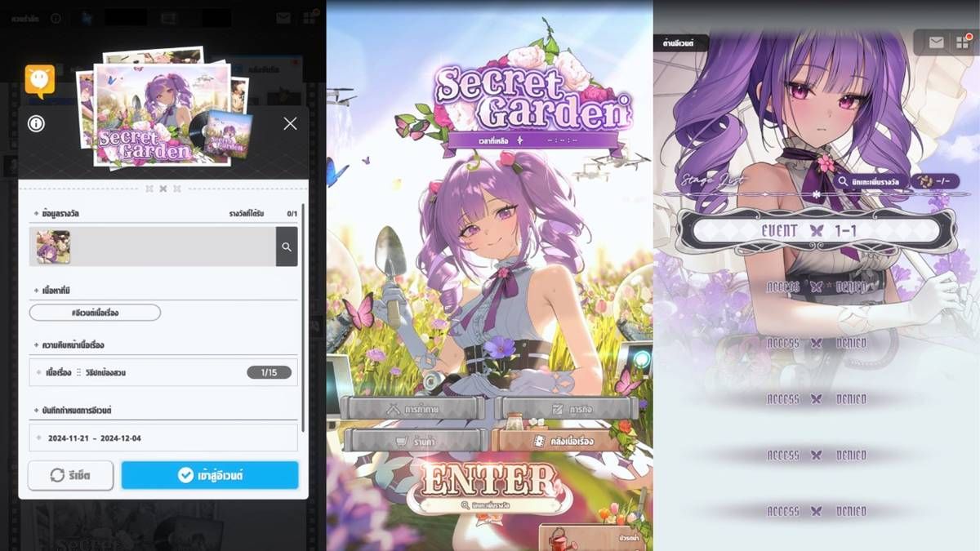Open the grid menu icon with red dot
980x551 pixels.
[x=962, y=42]
